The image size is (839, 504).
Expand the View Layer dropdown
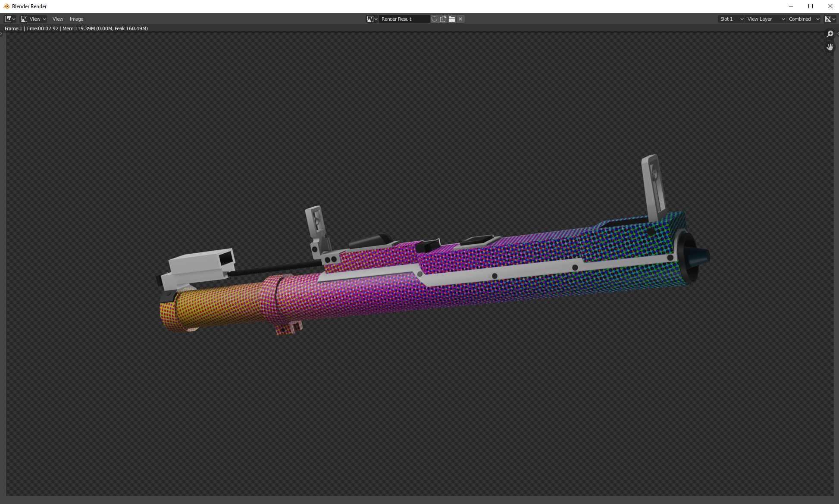(766, 19)
